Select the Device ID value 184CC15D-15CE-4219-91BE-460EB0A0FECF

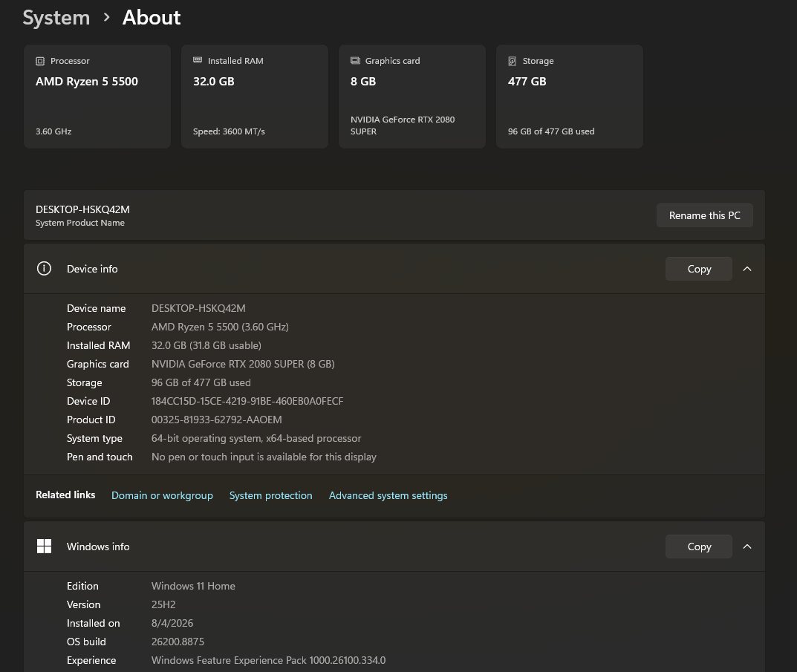[247, 401]
